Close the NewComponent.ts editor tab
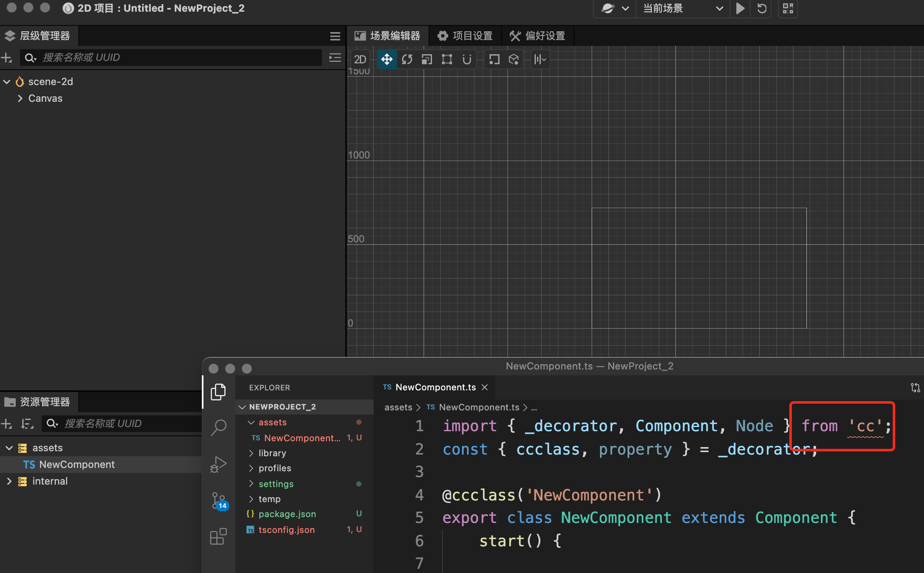This screenshot has height=573, width=924. tap(485, 387)
